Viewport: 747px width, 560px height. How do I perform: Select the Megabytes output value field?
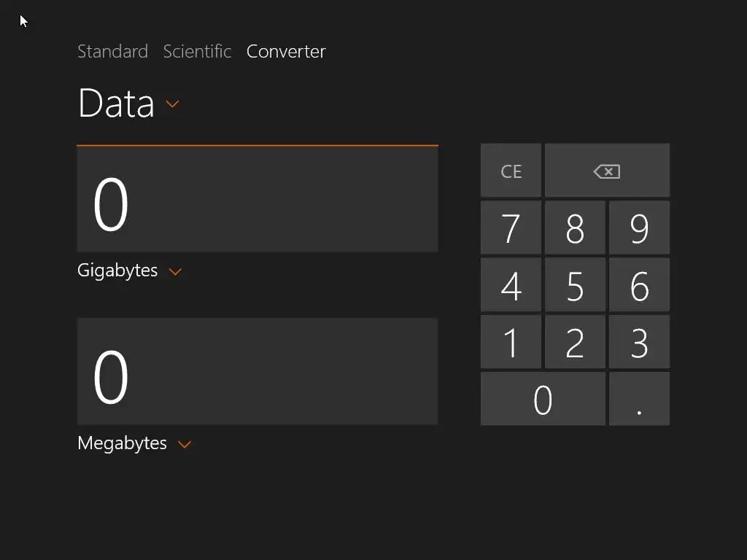point(257,372)
